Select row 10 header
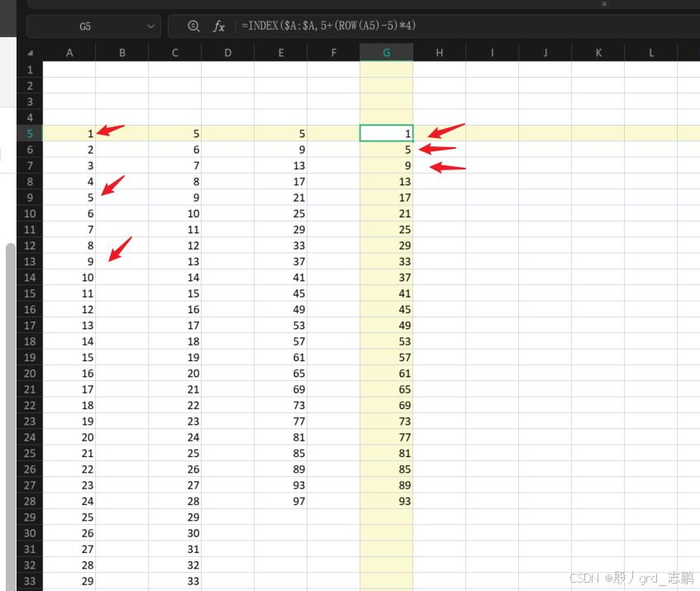Screen dimensions: 700x591 pos(30,213)
